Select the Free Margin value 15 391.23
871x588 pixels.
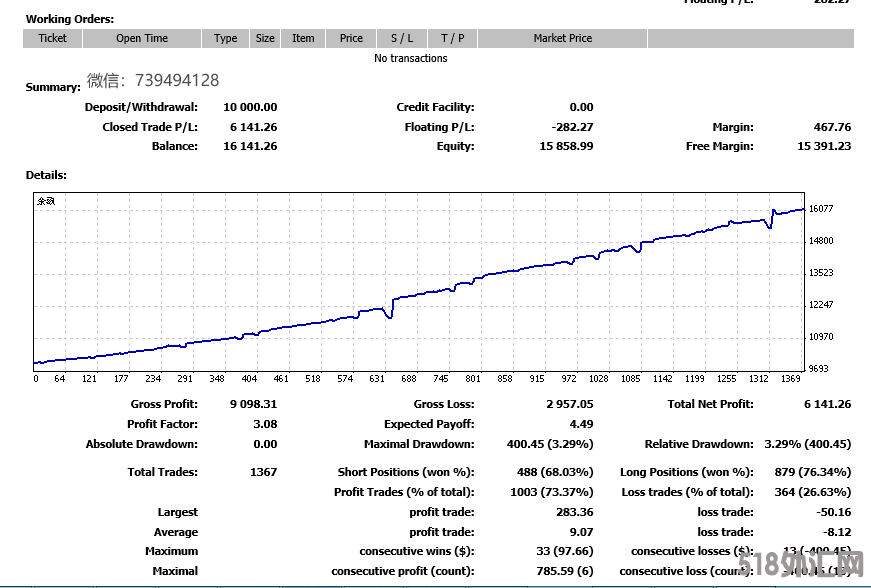(823, 146)
